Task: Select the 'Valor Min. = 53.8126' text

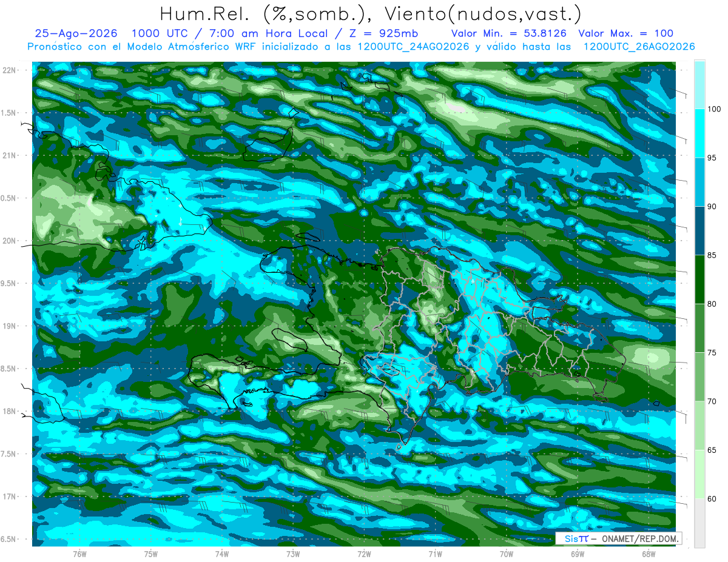Action: (x=509, y=34)
